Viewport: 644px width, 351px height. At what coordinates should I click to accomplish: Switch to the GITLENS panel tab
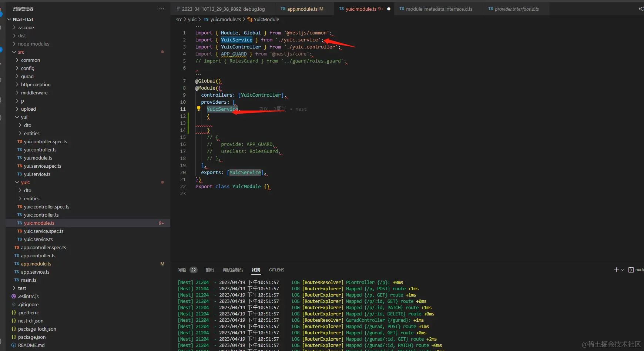(x=276, y=270)
